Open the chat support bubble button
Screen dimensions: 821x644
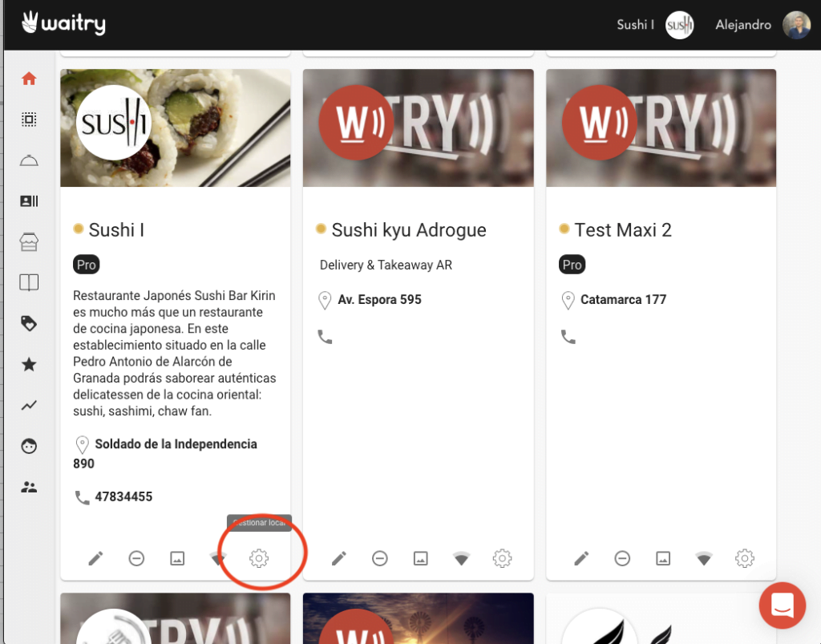point(783,606)
